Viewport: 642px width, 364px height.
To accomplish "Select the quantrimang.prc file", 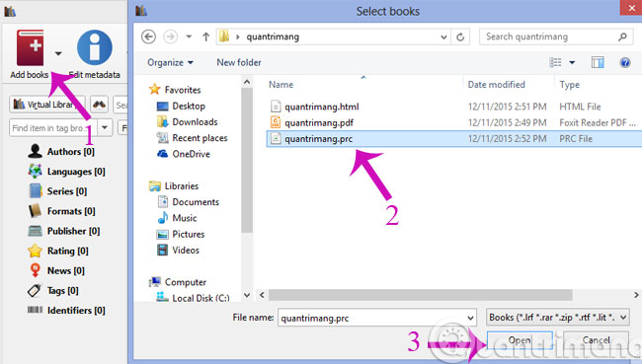I will pyautogui.click(x=453, y=139).
